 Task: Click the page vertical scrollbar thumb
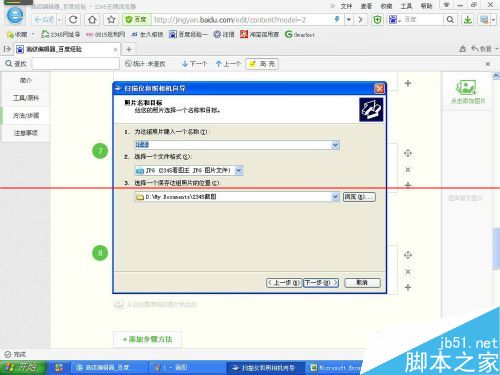496,248
